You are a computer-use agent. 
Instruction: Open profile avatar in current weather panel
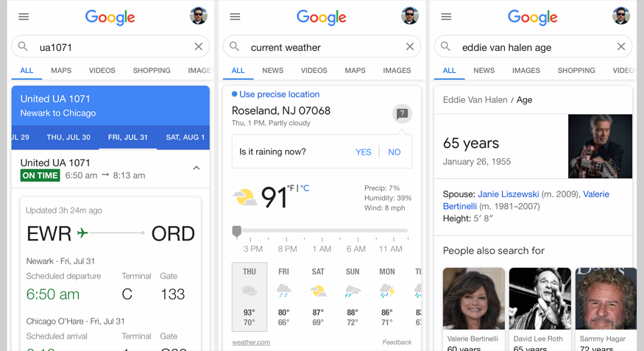[x=409, y=16]
